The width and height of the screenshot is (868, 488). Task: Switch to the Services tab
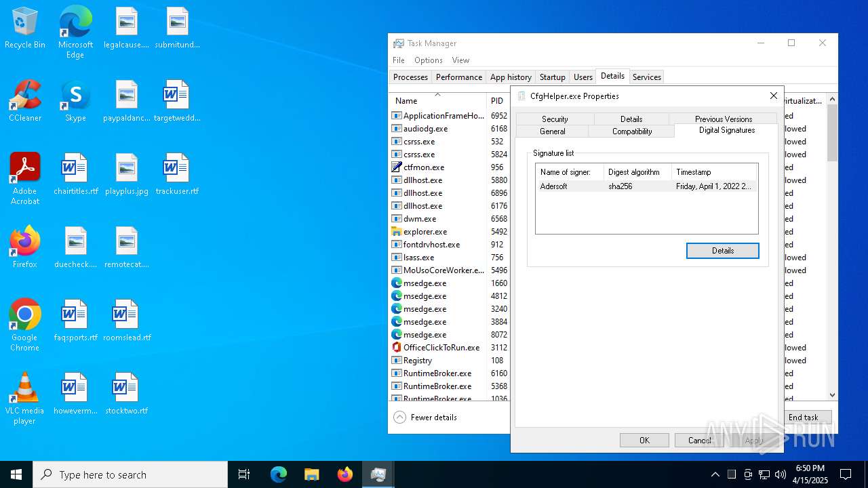coord(646,77)
